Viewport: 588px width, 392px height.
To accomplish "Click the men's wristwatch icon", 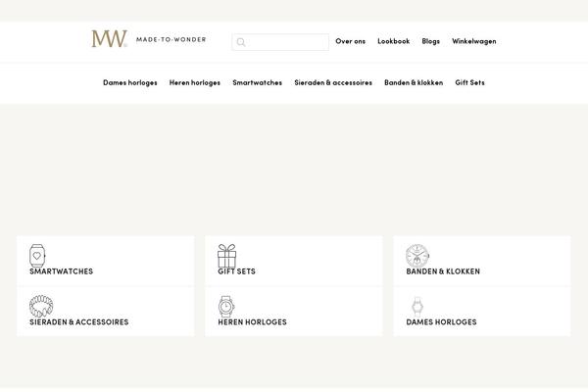I will pos(226,307).
